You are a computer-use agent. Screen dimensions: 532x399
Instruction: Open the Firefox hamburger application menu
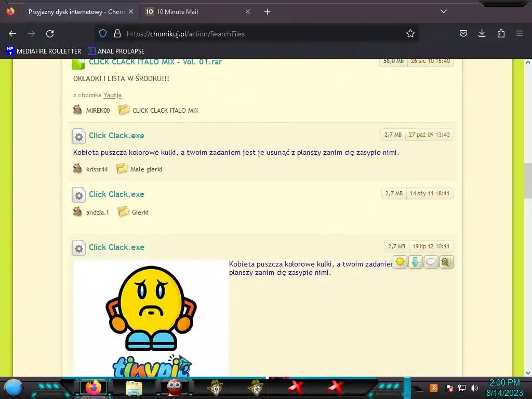(x=520, y=33)
